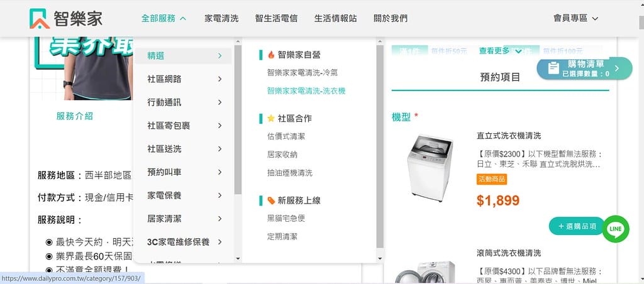Click the category list scrollbar up arrow

pos(238,41)
